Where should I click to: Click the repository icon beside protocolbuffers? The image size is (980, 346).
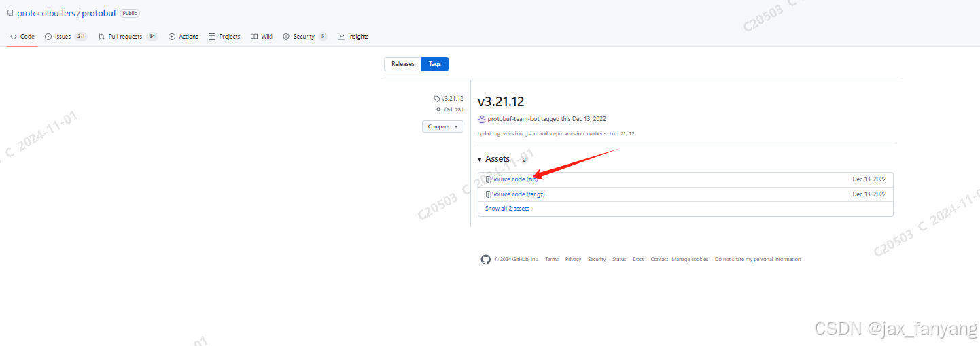coord(10,13)
